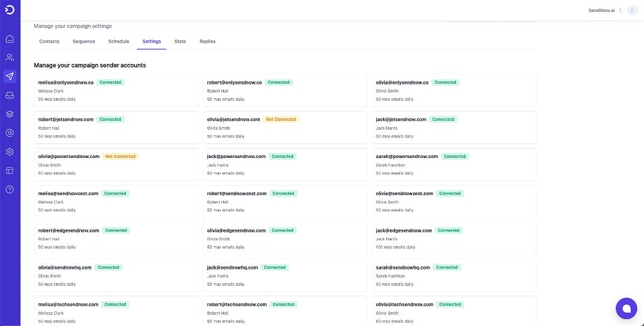Select the jack@edgesendnow.com sender account card

tap(454, 239)
